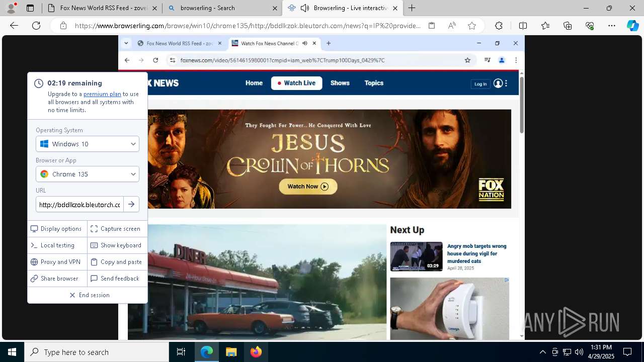Click Capture screen
The image size is (644, 362).
[x=117, y=229]
